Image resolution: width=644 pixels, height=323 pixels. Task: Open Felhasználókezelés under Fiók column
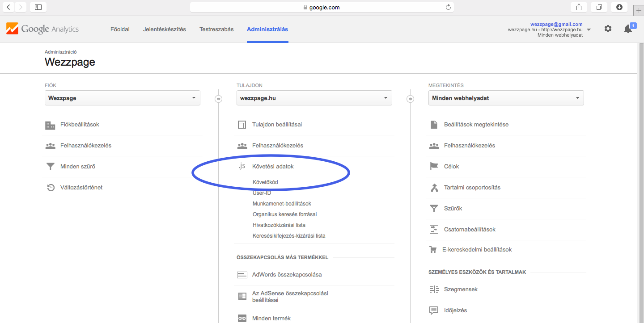tap(86, 146)
